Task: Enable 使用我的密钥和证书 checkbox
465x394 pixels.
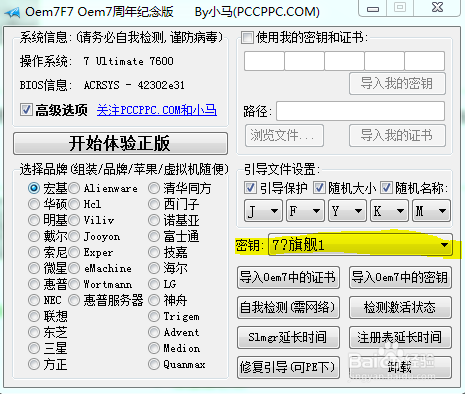Action: tap(247, 37)
